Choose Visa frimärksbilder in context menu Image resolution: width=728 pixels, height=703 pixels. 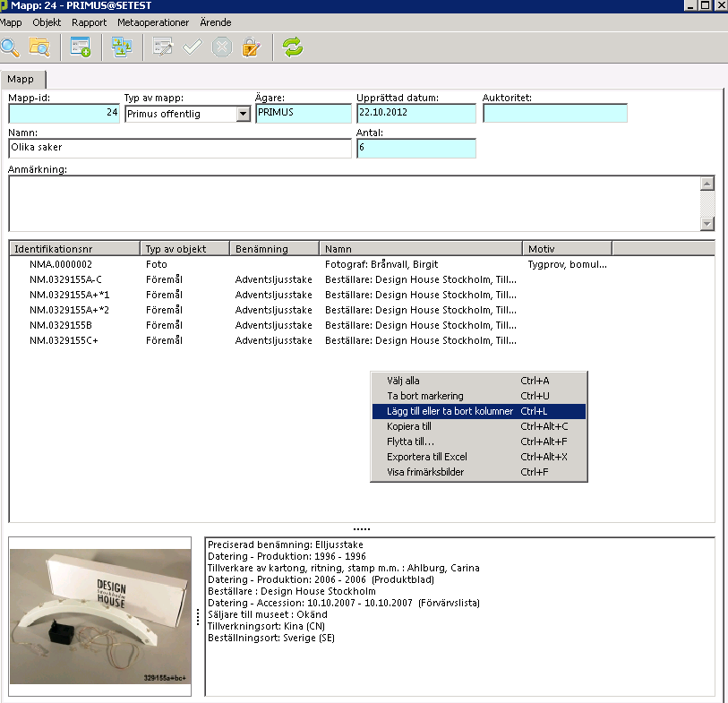(x=479, y=472)
